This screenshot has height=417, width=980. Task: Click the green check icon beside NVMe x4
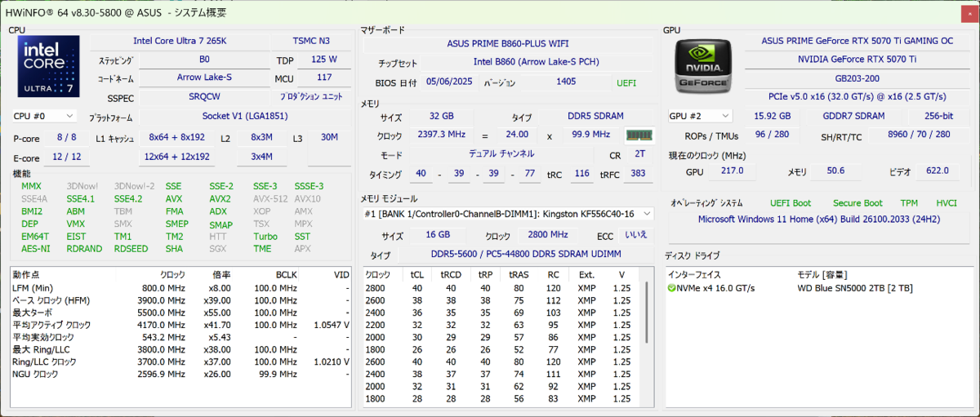coord(671,288)
